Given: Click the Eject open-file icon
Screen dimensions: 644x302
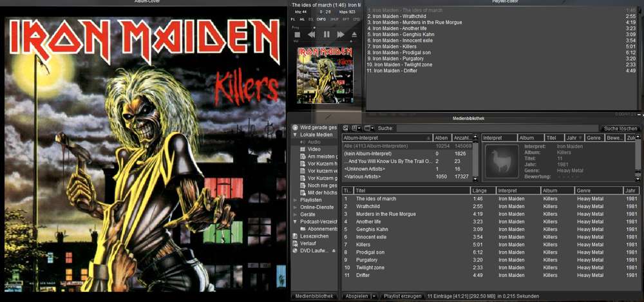Looking at the screenshot, I should [x=354, y=35].
